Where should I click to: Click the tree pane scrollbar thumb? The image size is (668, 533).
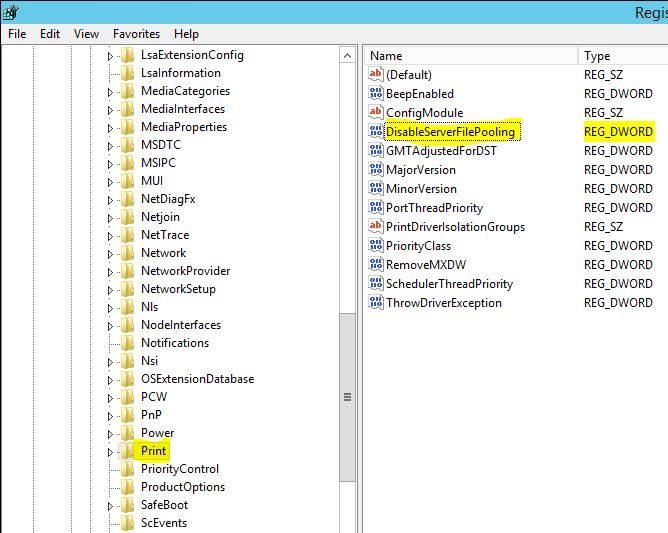[x=348, y=397]
